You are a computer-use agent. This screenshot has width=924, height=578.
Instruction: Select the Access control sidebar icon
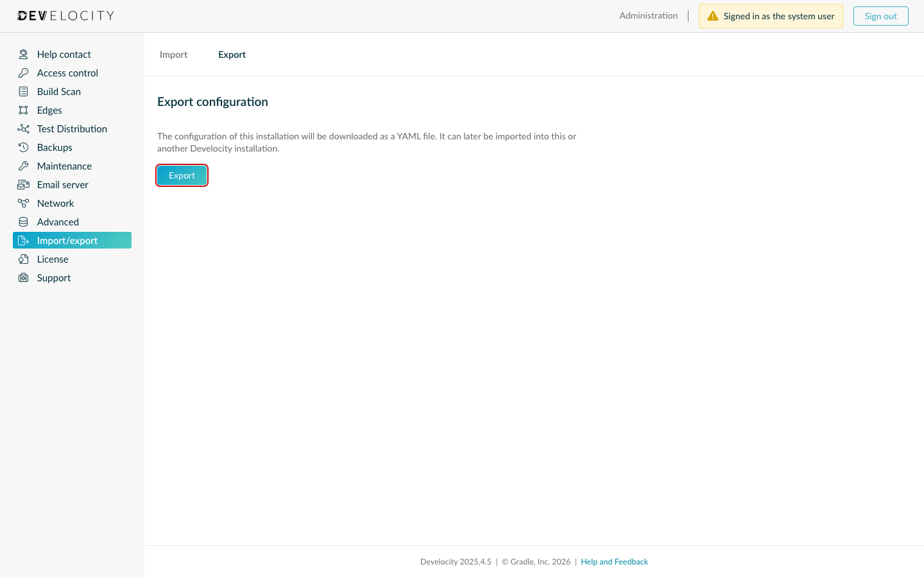click(24, 73)
